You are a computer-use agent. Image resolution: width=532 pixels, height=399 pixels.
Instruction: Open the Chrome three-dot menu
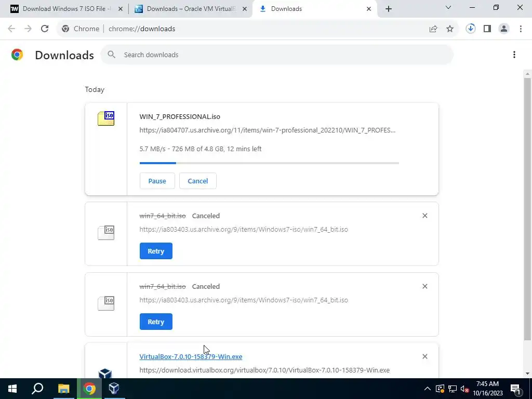pos(521,29)
